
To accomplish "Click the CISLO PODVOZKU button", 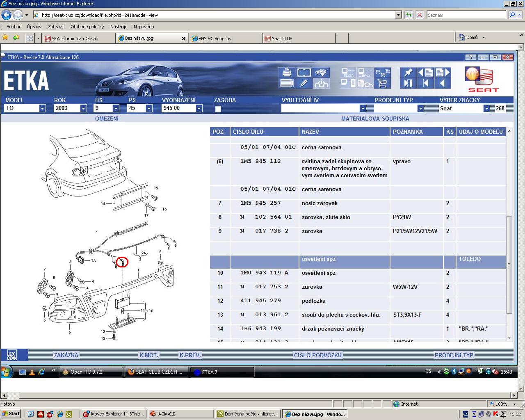I will pyautogui.click(x=317, y=355).
